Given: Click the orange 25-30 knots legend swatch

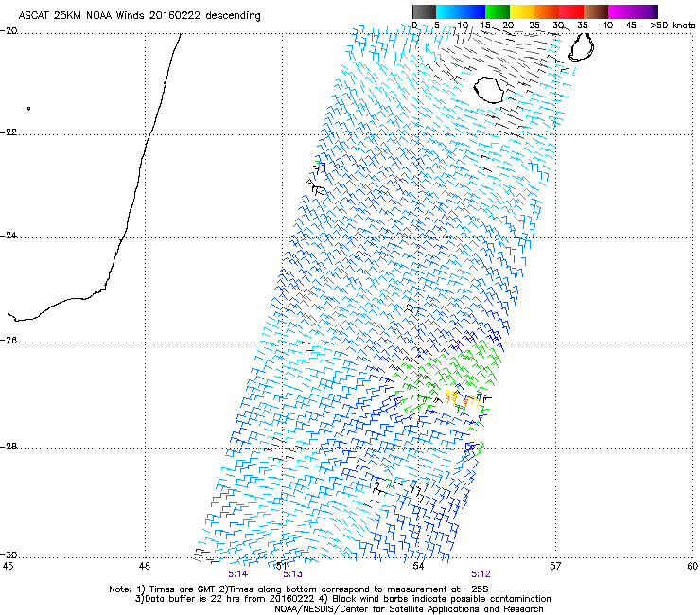Looking at the screenshot, I should pyautogui.click(x=547, y=11).
